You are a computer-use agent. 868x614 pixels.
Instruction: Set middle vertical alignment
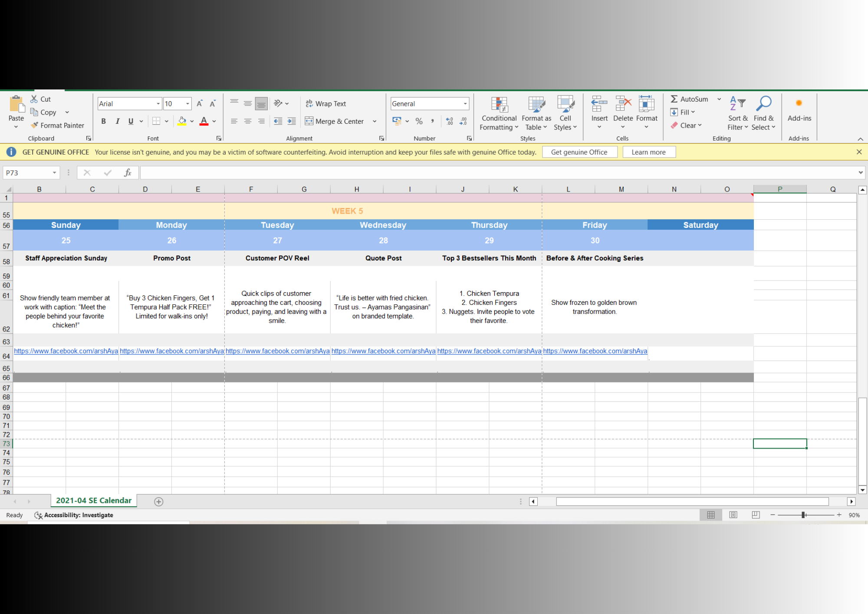tap(248, 103)
